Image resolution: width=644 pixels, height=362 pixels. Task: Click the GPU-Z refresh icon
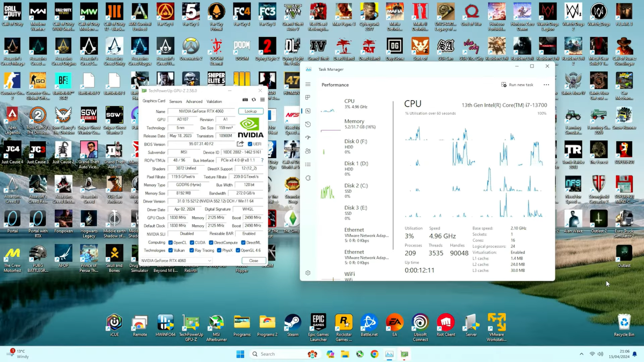click(254, 100)
